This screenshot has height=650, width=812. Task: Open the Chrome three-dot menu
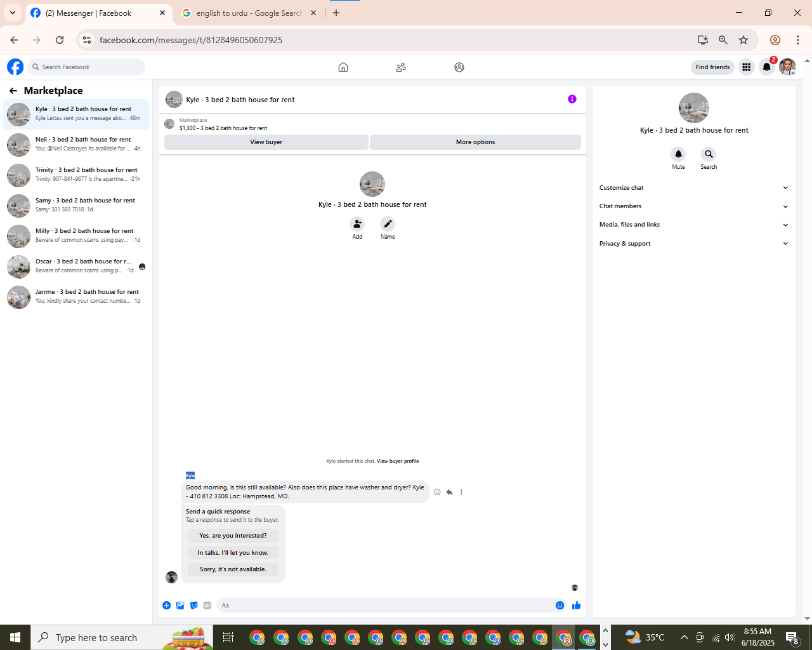coord(798,40)
